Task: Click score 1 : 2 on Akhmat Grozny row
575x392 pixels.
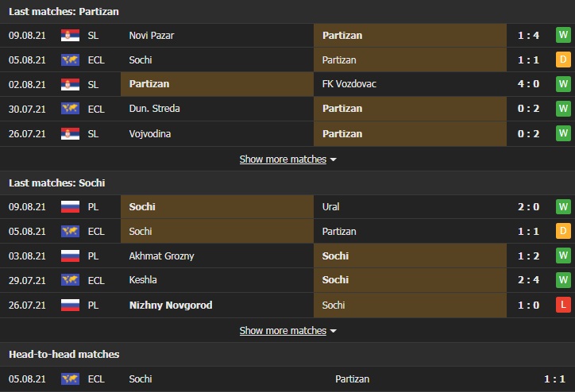Action: click(528, 256)
